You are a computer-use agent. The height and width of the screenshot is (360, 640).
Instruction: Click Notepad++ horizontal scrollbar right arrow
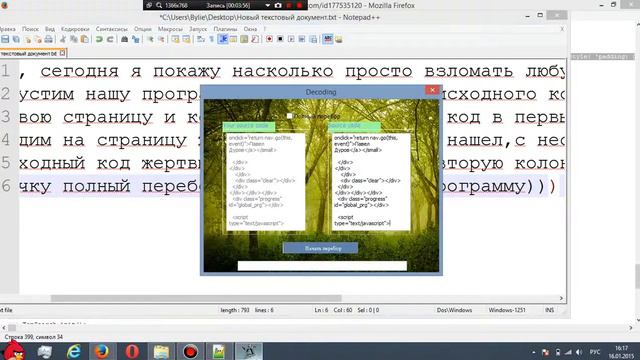(x=561, y=298)
